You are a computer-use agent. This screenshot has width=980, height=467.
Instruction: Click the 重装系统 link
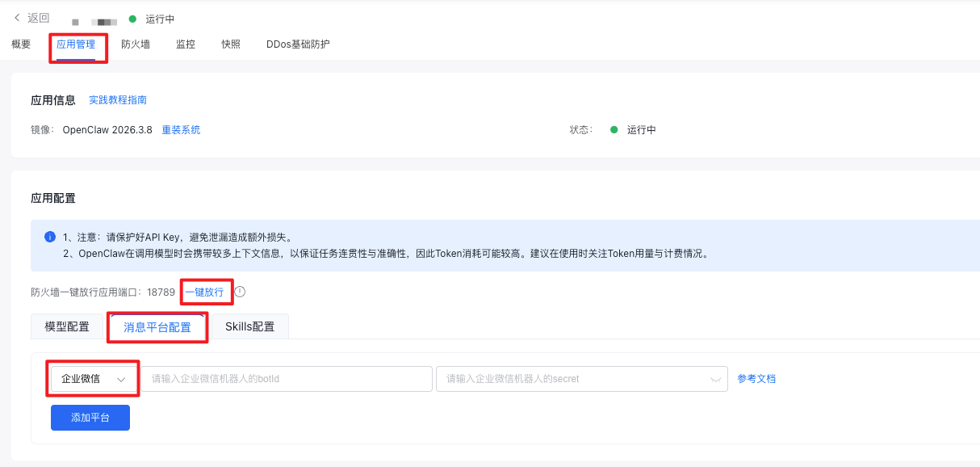(181, 129)
